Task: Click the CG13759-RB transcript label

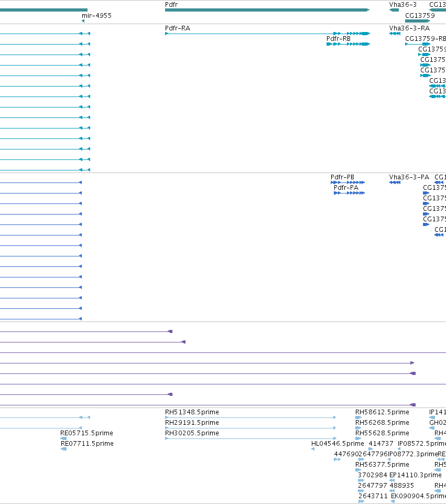Action: coord(426,39)
